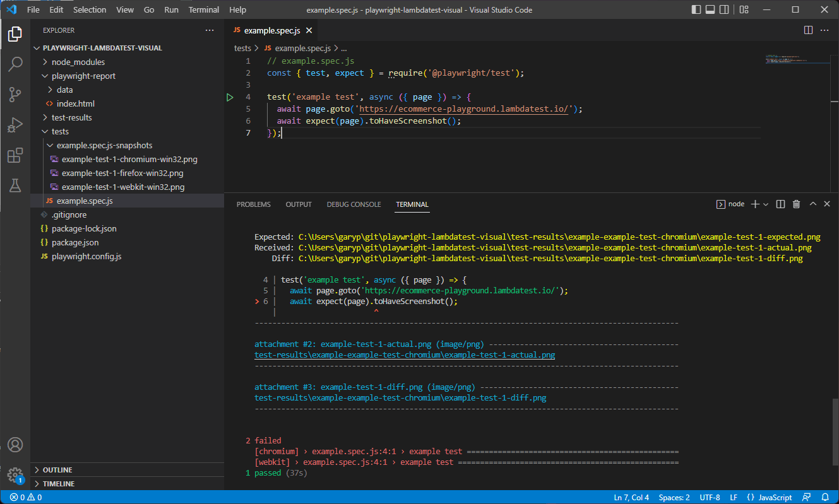Open Run and Debug view icon
This screenshot has width=839, height=504.
pyautogui.click(x=15, y=125)
